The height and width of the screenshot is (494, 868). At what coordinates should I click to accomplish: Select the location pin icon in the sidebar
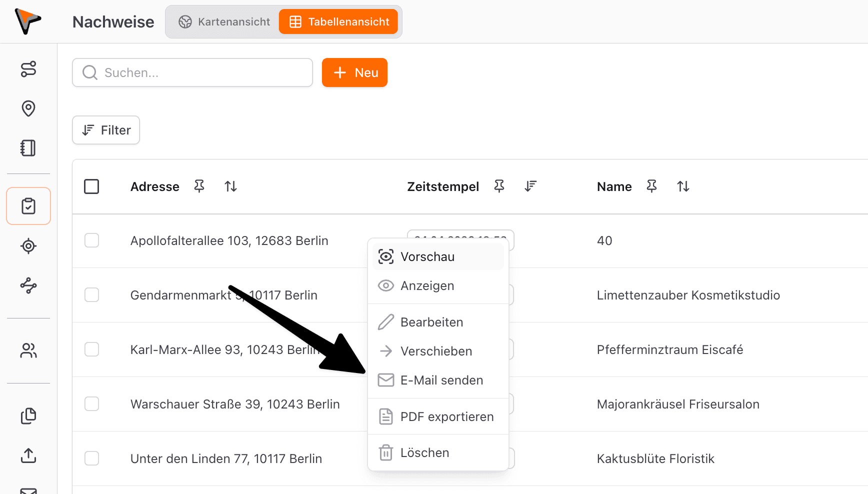coord(28,108)
